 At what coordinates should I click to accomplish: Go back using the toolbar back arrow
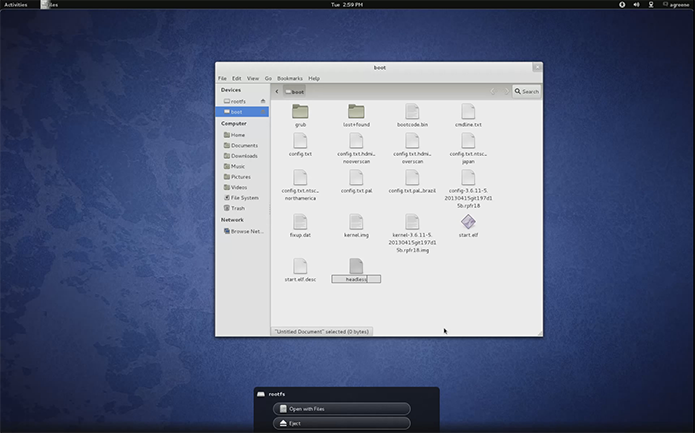coord(277,92)
